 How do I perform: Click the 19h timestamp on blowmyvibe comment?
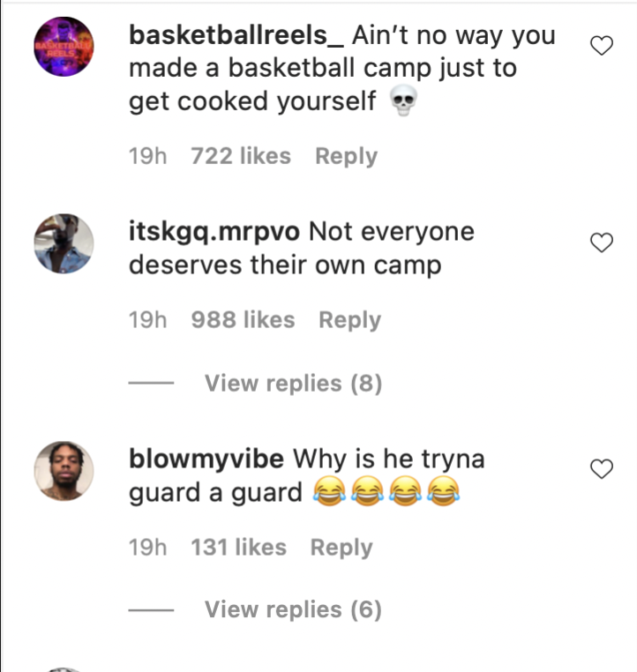pyautogui.click(x=148, y=548)
